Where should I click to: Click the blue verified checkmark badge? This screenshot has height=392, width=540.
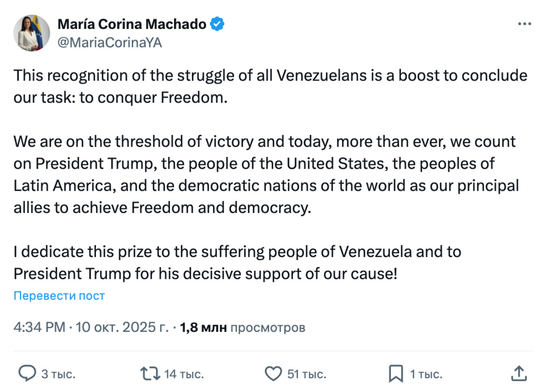click(217, 24)
